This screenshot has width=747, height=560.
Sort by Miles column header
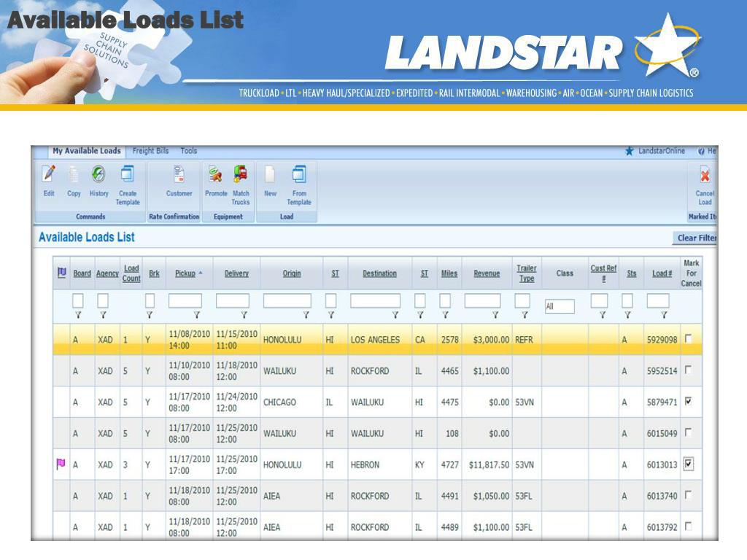449,273
